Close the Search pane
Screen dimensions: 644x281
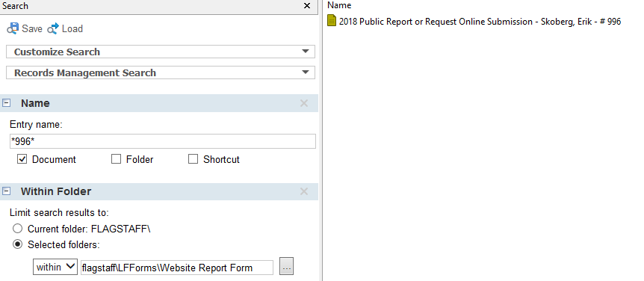[x=307, y=6]
